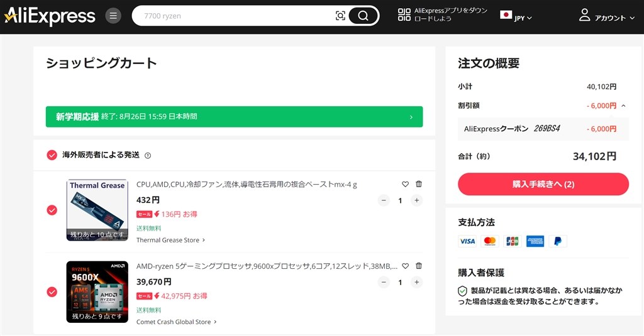
Task: Click 送料無料 under the Ryzen 9600X item
Action: pyautogui.click(x=148, y=310)
